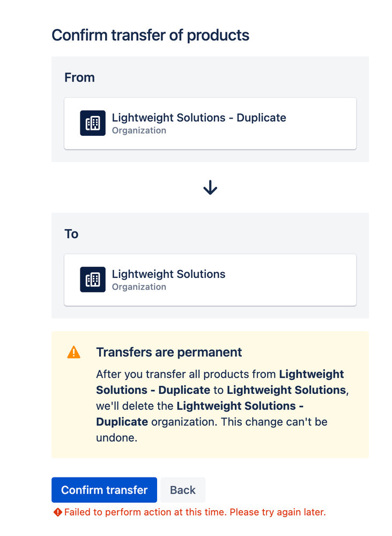Image resolution: width=392 pixels, height=536 pixels.
Task: Click the organization icon in the To card
Action: [x=93, y=280]
